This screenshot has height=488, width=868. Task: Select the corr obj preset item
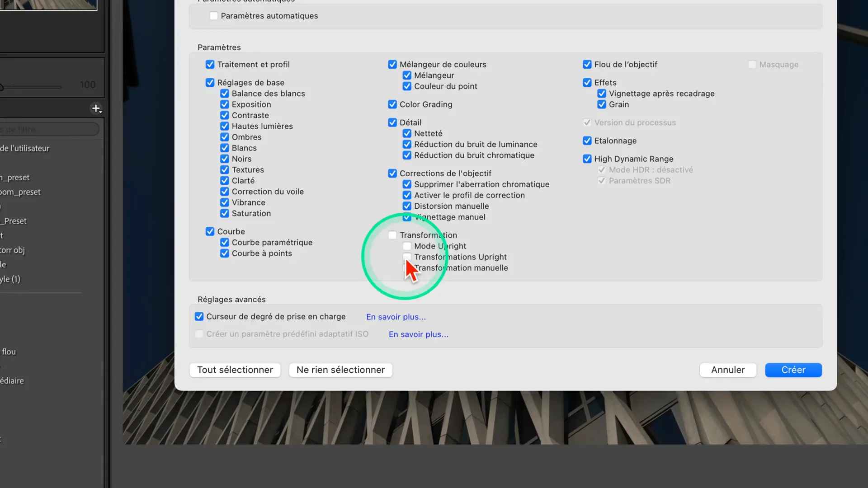click(13, 250)
